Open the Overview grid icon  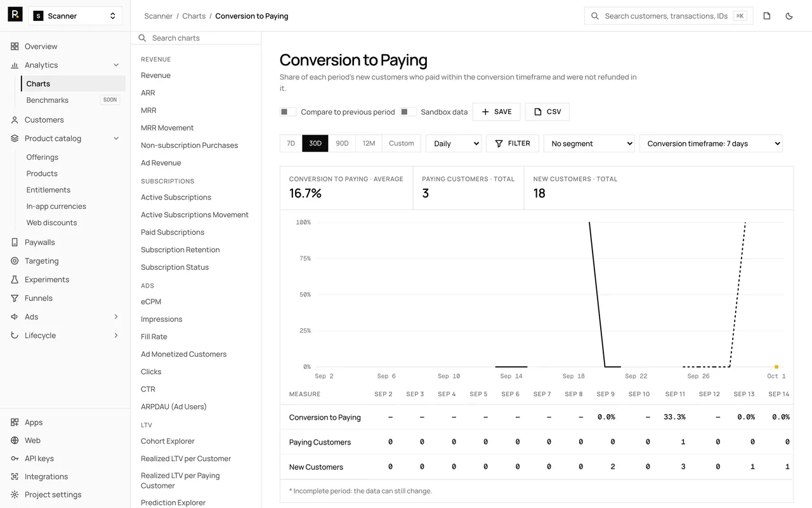(15, 46)
